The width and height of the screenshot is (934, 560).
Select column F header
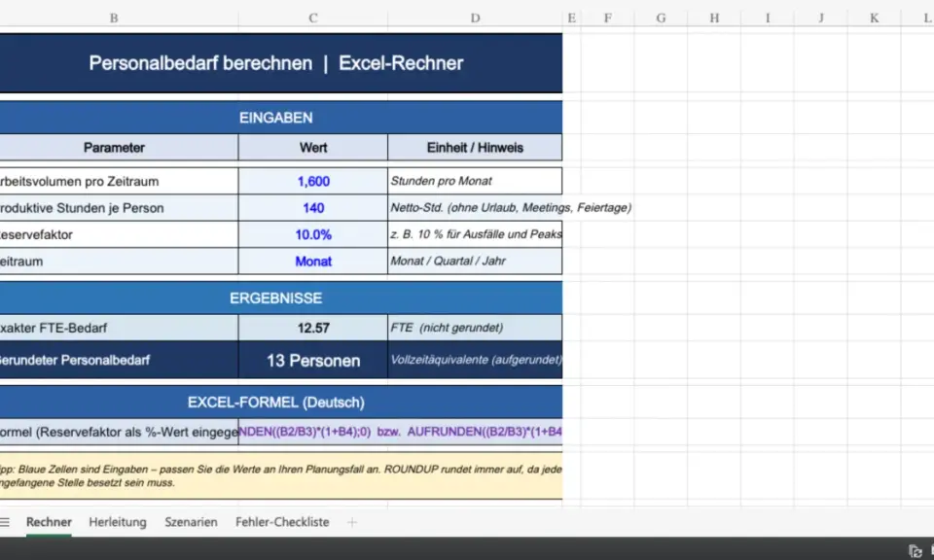pyautogui.click(x=607, y=17)
